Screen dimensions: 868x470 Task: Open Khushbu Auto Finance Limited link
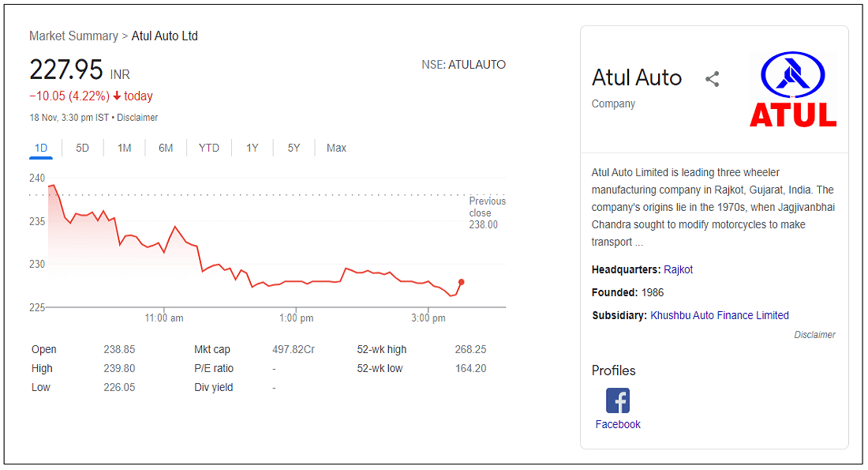720,315
